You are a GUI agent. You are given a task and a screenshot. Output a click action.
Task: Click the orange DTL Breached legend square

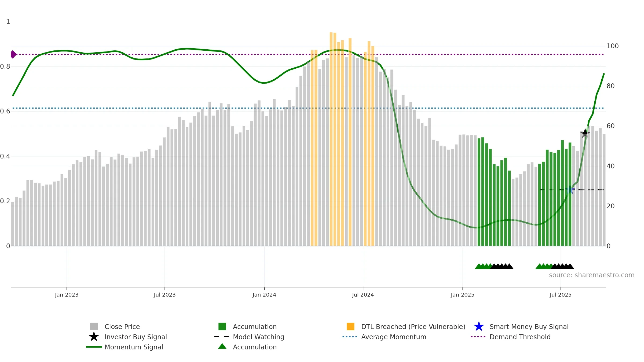(350, 327)
